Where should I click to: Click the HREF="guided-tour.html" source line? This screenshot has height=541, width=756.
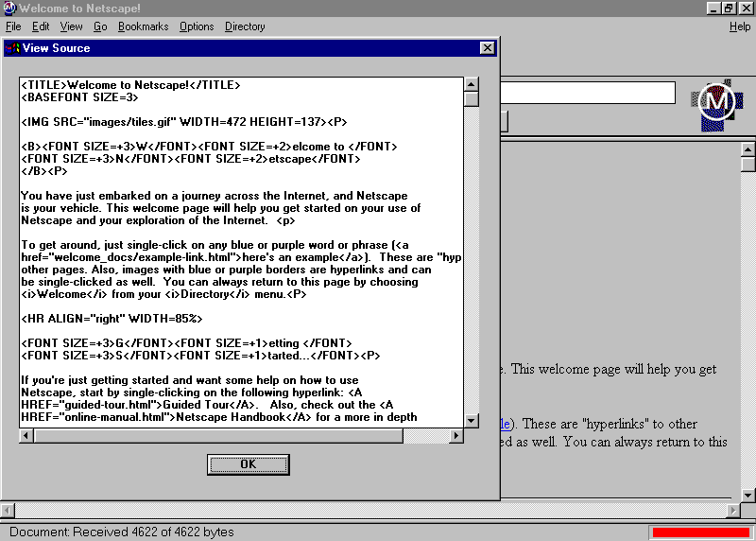[207, 405]
